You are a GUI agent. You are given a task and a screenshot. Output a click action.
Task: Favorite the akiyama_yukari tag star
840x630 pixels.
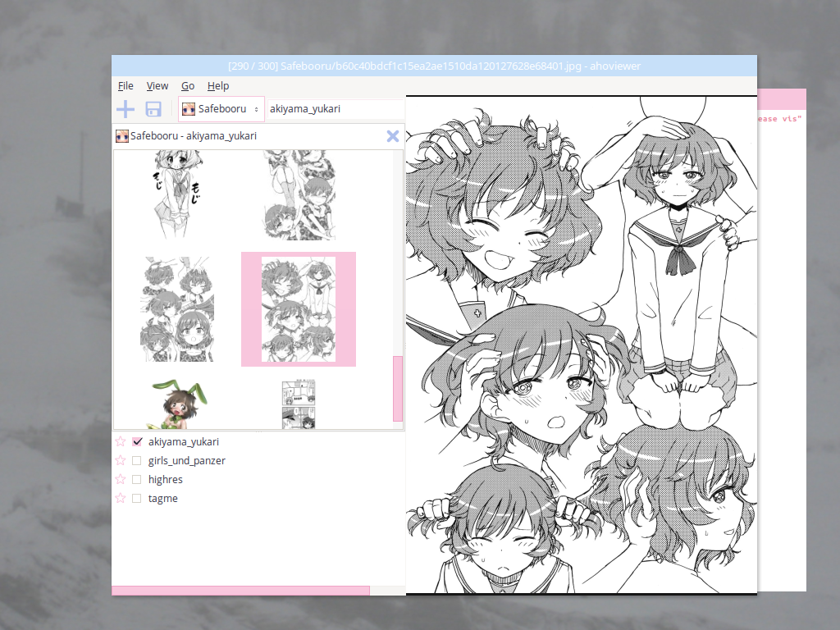click(121, 441)
